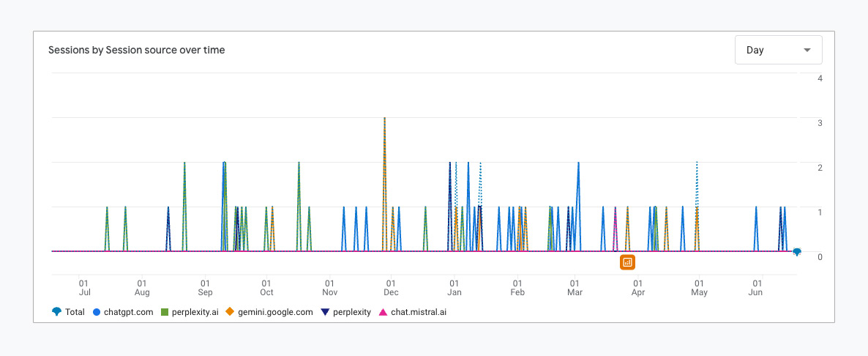Click the Total legend marker icon

click(x=56, y=312)
